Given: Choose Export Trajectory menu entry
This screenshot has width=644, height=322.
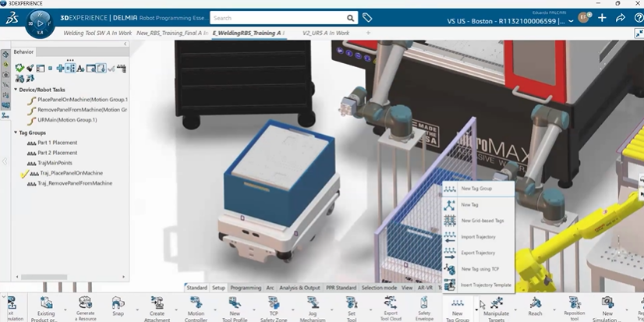Looking at the screenshot, I should pyautogui.click(x=478, y=253).
